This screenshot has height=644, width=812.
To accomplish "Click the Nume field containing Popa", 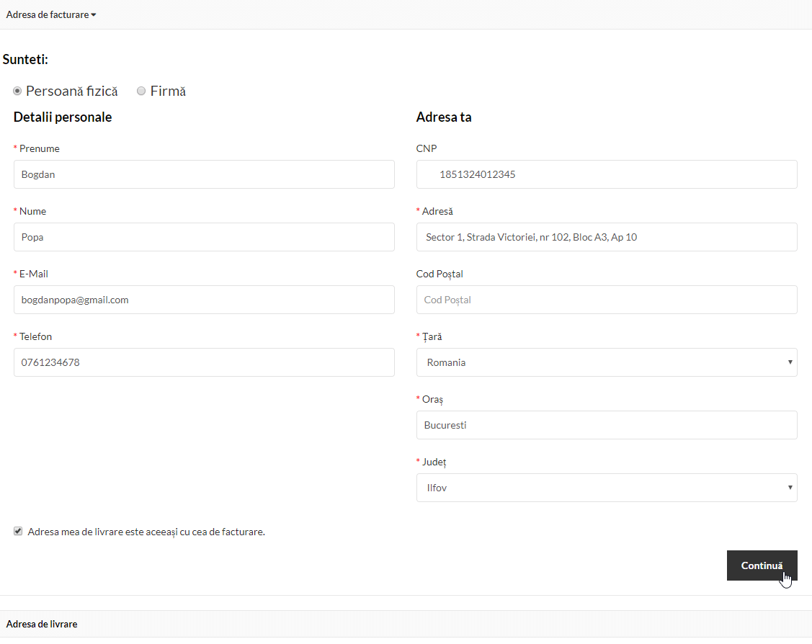I will 204,237.
